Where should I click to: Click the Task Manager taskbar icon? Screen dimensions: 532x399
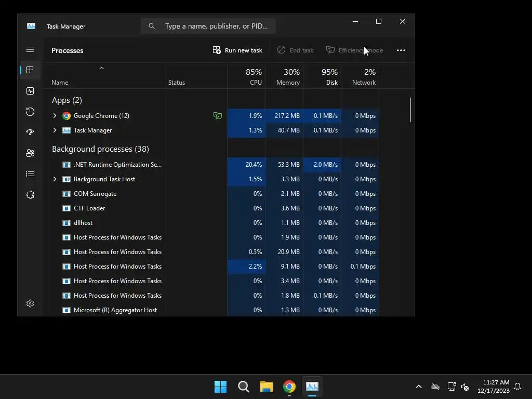coord(312,387)
